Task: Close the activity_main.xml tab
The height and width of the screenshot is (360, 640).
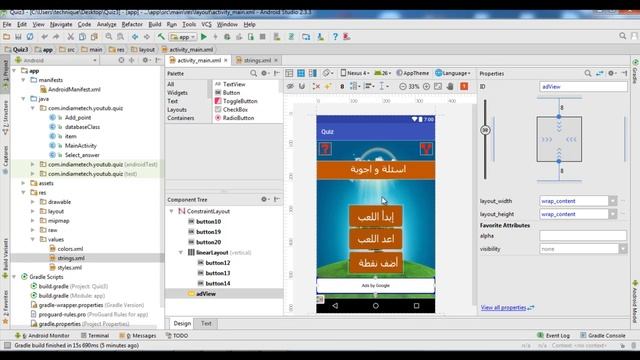Action: [225, 60]
